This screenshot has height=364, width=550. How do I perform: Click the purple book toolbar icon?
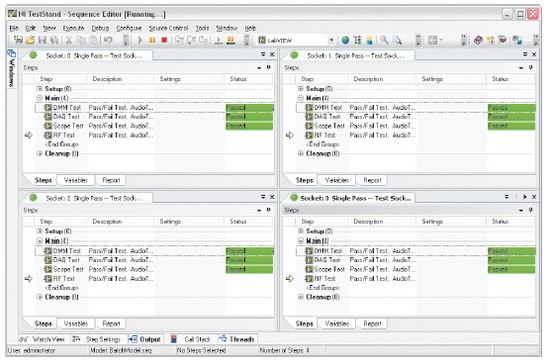[x=478, y=40]
